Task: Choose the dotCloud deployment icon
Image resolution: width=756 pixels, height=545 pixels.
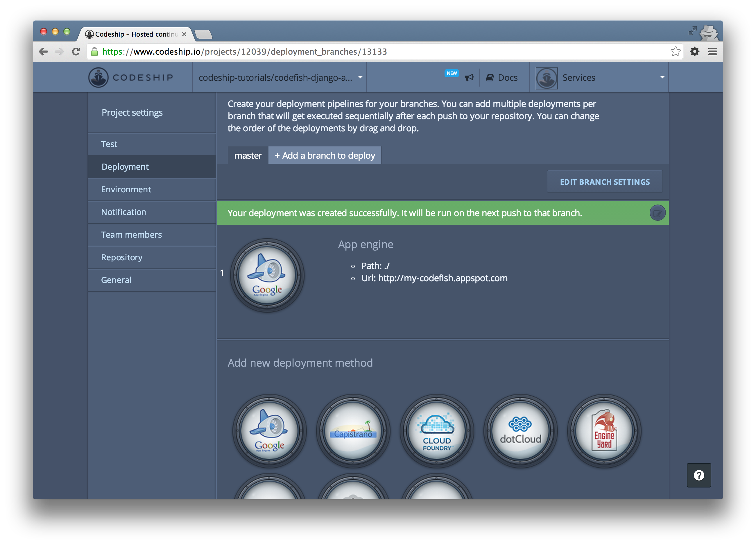Action: [x=520, y=431]
